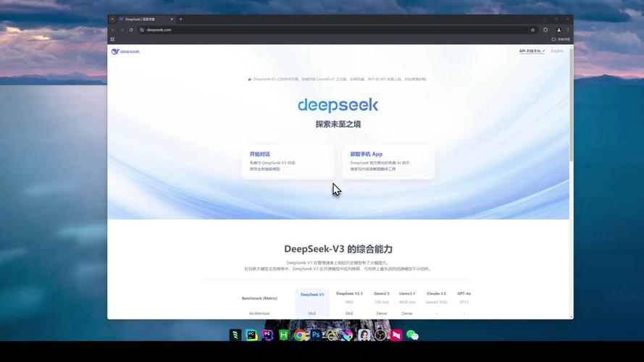The width and height of the screenshot is (644, 362).
Task: Open the Chrome extensions puzzle icon
Action: coord(545,30)
